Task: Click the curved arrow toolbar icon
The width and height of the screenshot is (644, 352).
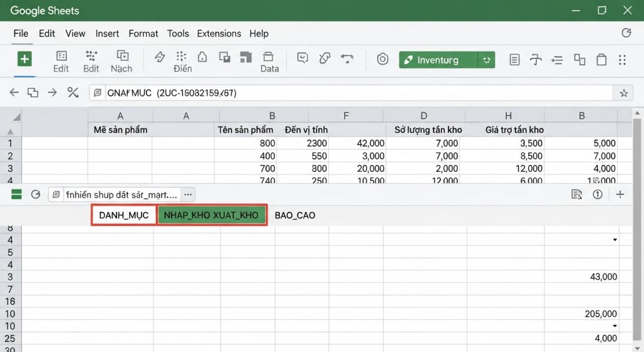Action: pos(347,59)
